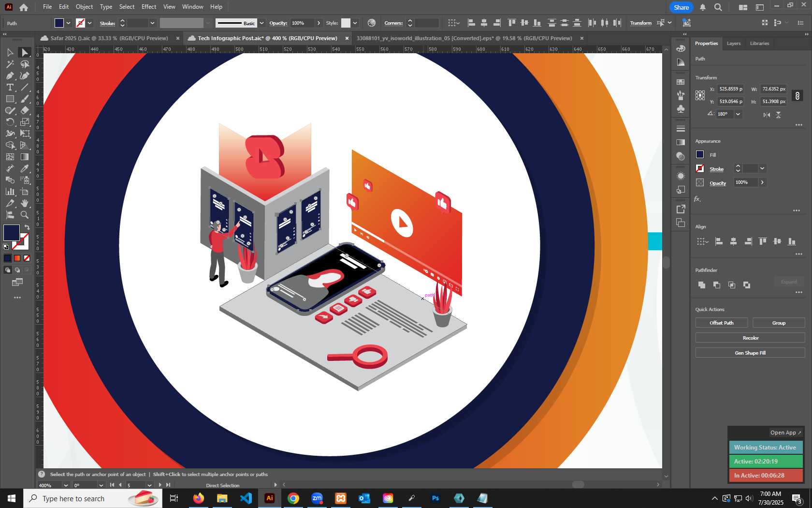This screenshot has width=812, height=508.
Task: Select the Paintbrush tool
Action: (25, 99)
